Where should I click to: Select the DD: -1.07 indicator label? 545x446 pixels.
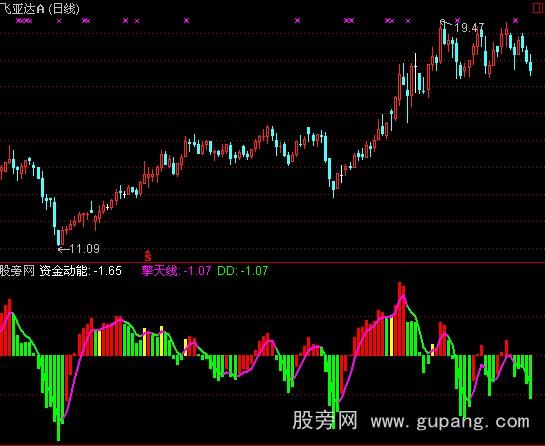243,270
